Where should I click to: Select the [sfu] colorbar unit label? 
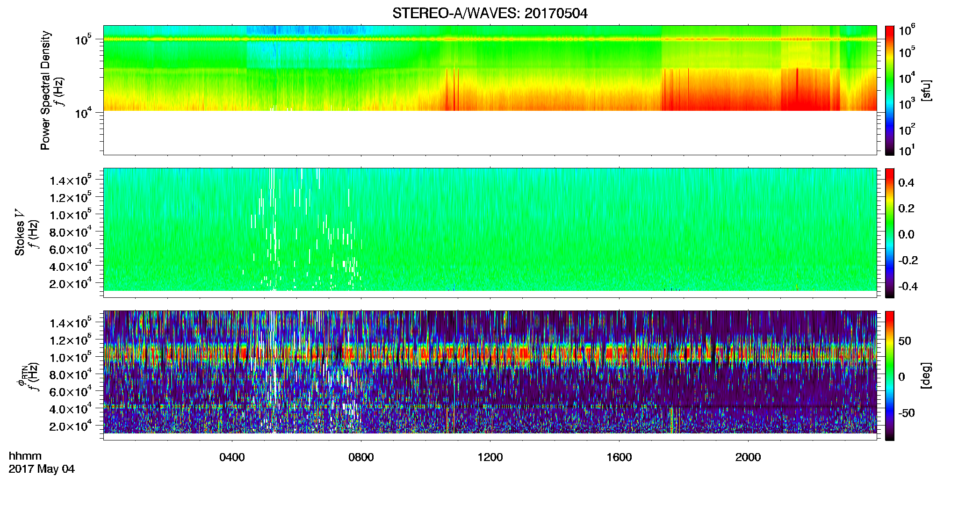(x=926, y=90)
